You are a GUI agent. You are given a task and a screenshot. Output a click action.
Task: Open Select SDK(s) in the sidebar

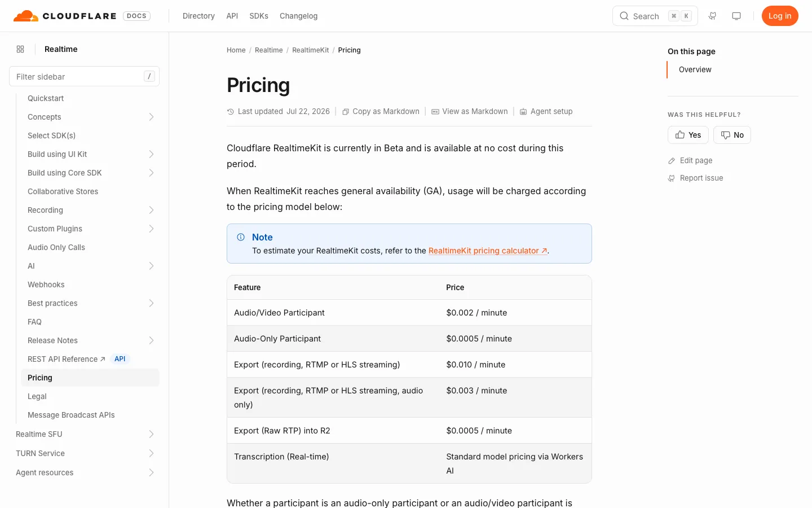coord(51,135)
